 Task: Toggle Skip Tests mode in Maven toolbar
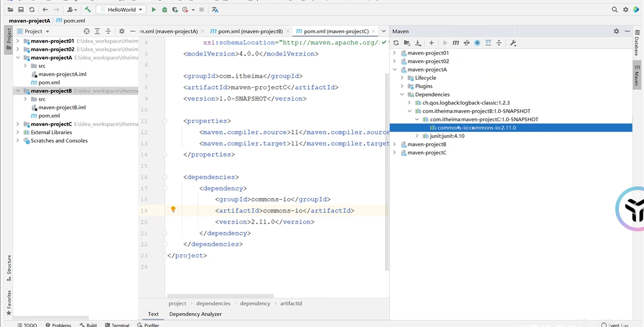pos(477,43)
